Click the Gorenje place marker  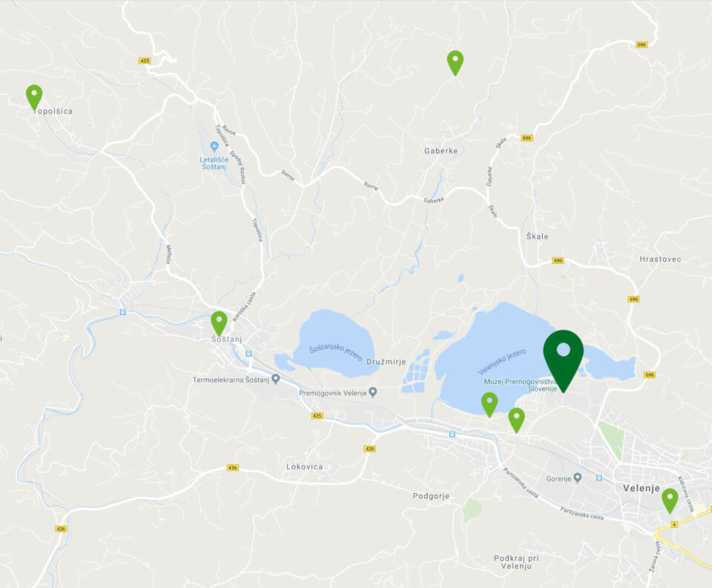click(578, 478)
